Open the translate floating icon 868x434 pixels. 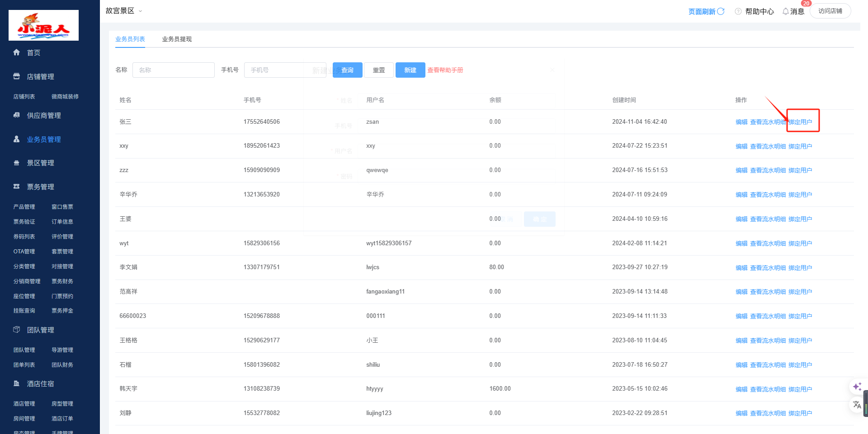pos(857,405)
